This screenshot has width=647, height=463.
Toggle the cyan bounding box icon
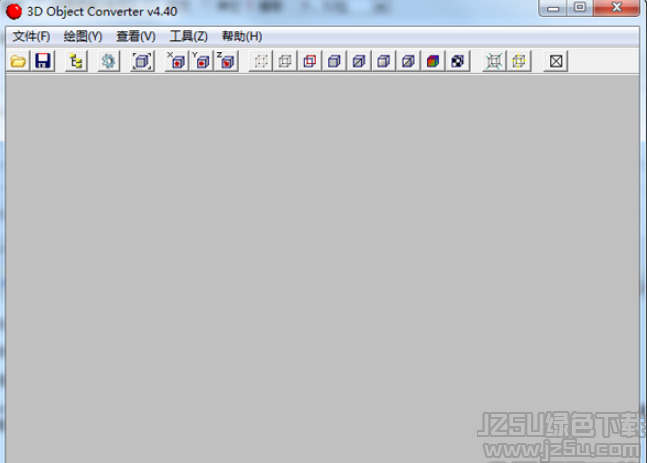pyautogui.click(x=494, y=61)
